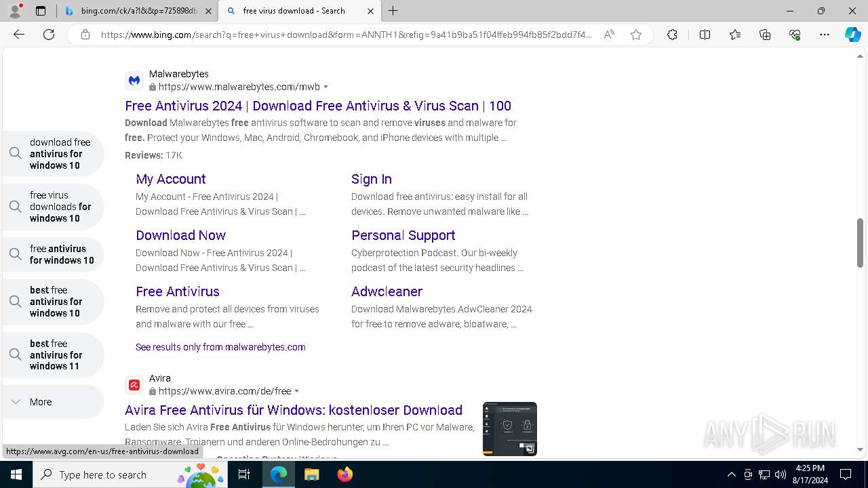Image resolution: width=868 pixels, height=488 pixels.
Task: Launch Firefox from the taskbar
Action: coord(345,474)
